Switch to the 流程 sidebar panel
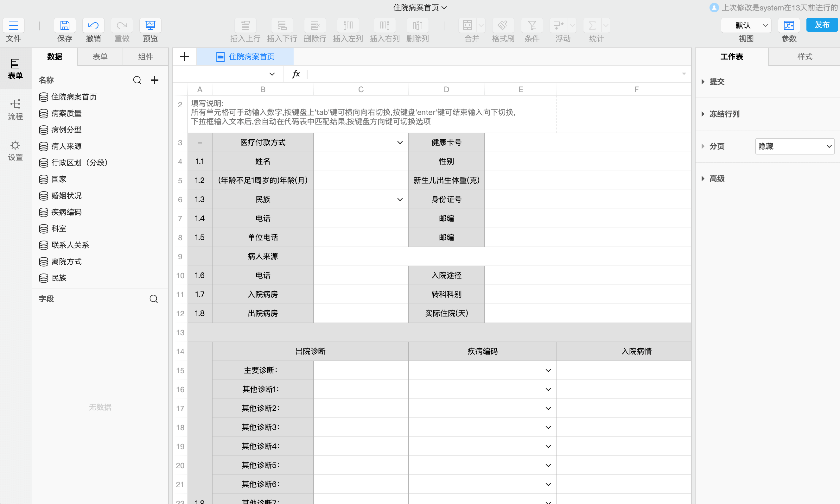This screenshot has height=504, width=840. coord(15,109)
